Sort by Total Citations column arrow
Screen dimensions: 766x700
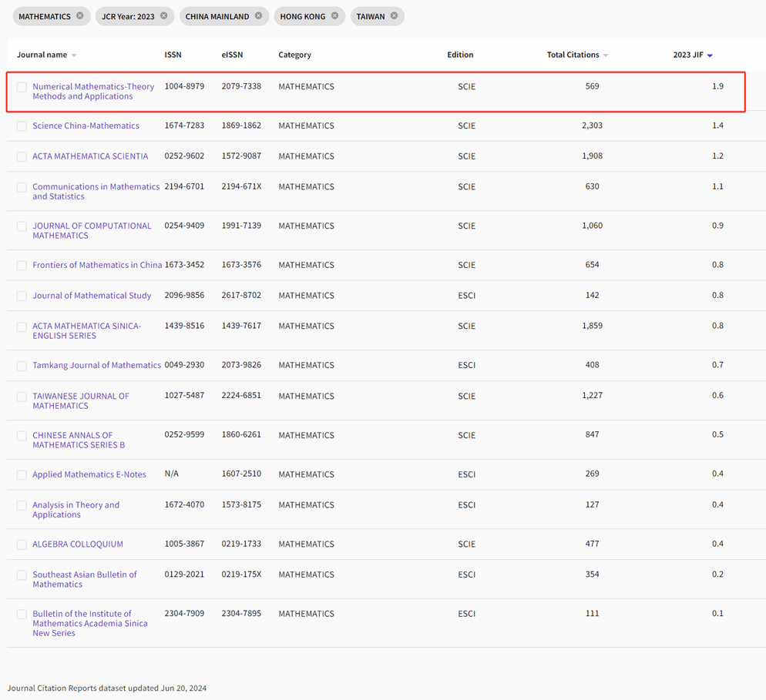click(x=606, y=55)
